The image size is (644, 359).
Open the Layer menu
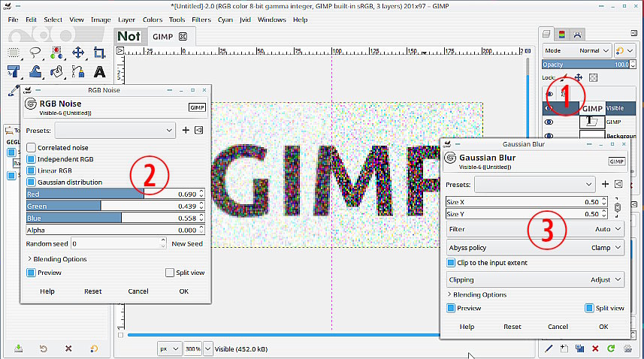pyautogui.click(x=126, y=20)
